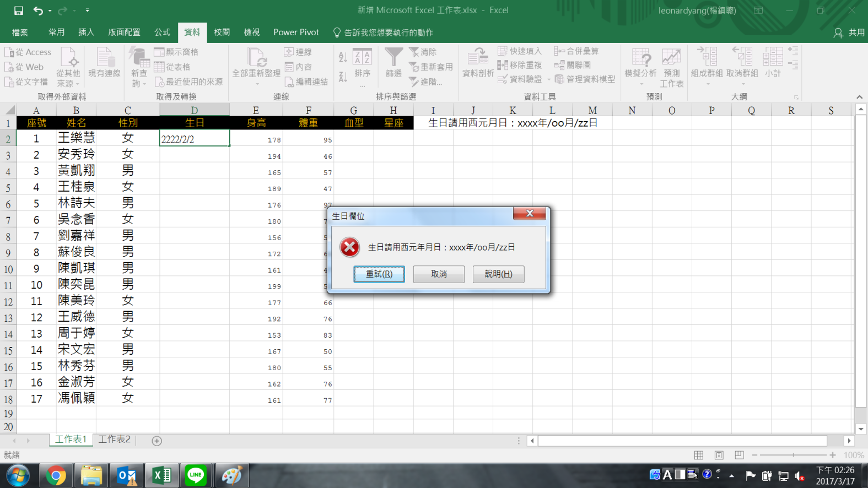Switch to page break preview view
Viewport: 868px width, 488px height.
[x=739, y=455]
